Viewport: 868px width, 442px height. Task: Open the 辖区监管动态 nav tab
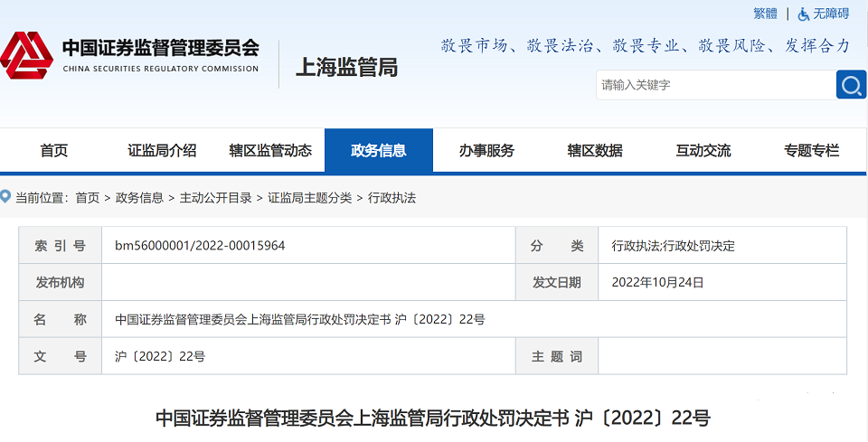coord(270,150)
